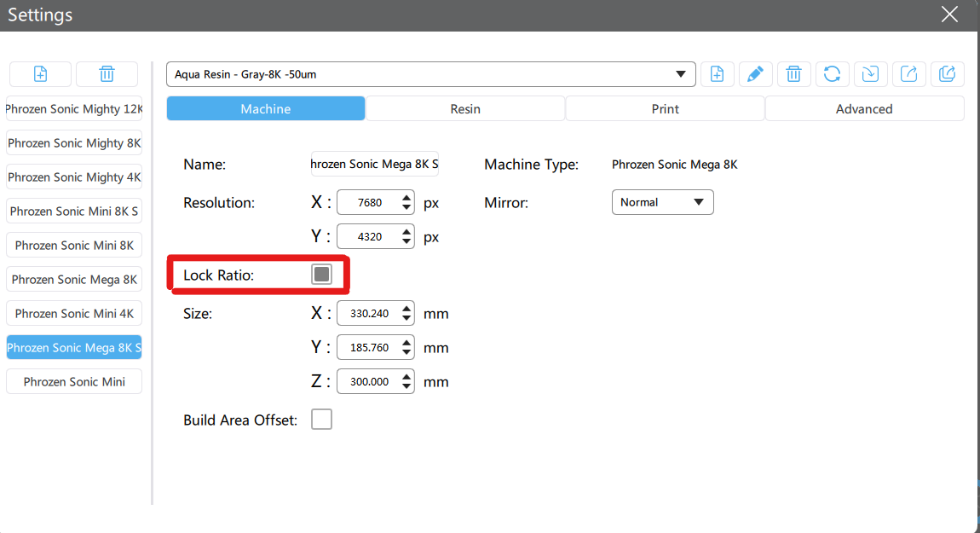The width and height of the screenshot is (980, 533).
Task: Click the export single profile icon
Action: 908,74
